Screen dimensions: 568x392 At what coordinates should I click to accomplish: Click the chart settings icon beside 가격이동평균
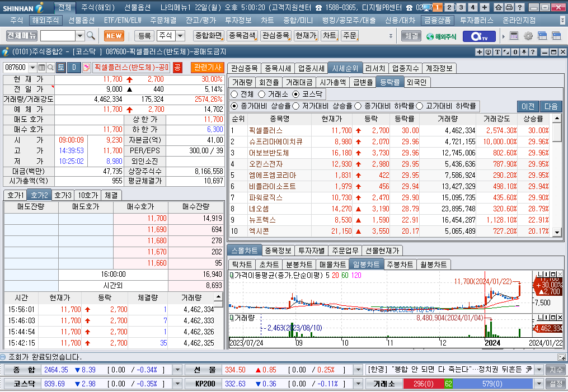coord(232,275)
